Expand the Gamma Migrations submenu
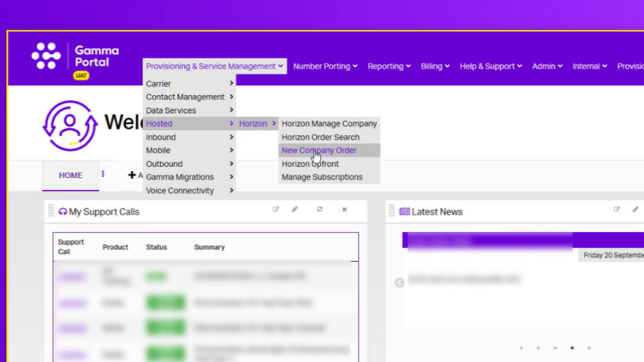This screenshot has height=362, width=644. (189, 177)
